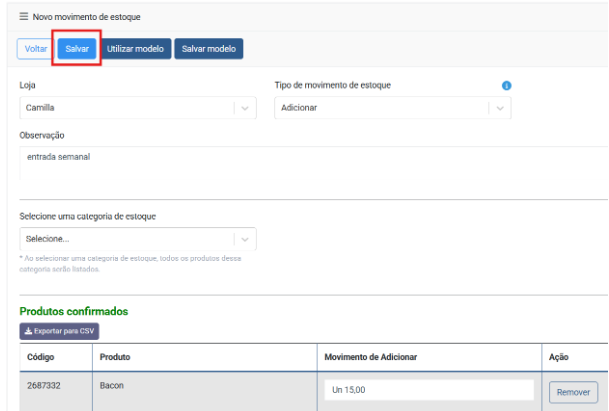The image size is (609, 411).
Task: Click the Produto column header
Action: point(115,357)
